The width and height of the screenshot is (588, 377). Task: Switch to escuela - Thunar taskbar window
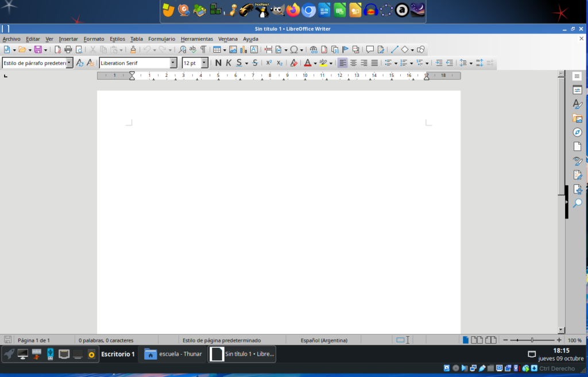pos(173,354)
